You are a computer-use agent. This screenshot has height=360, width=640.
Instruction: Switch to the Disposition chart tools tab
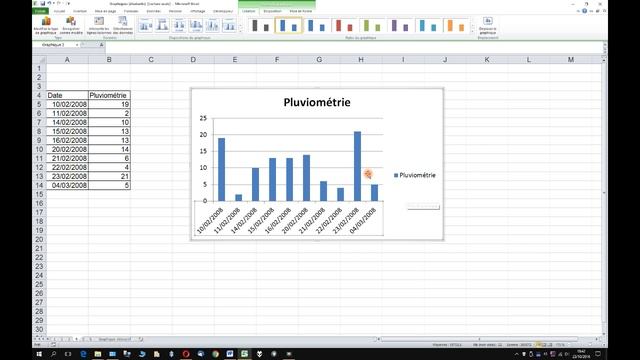click(x=272, y=11)
